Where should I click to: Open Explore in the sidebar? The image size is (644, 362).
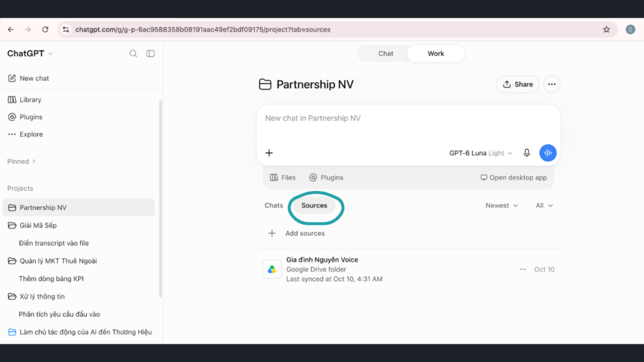click(x=25, y=134)
